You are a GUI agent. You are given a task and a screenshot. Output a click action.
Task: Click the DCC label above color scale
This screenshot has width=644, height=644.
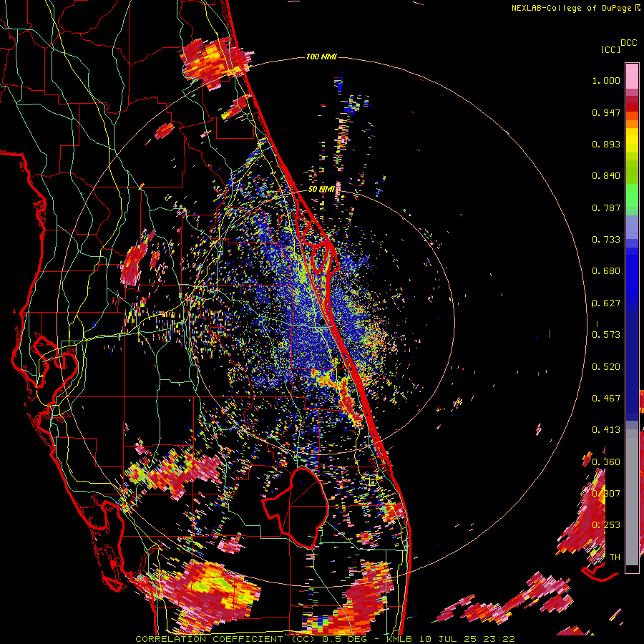(628, 43)
